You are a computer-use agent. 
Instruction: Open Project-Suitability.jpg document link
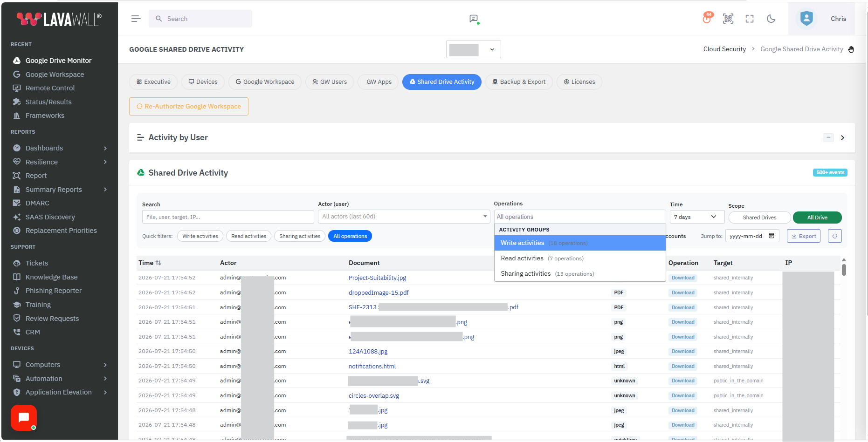[x=377, y=278]
